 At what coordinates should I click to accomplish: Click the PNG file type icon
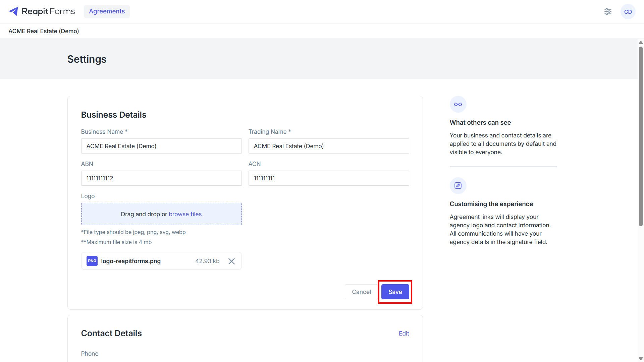pyautogui.click(x=92, y=261)
